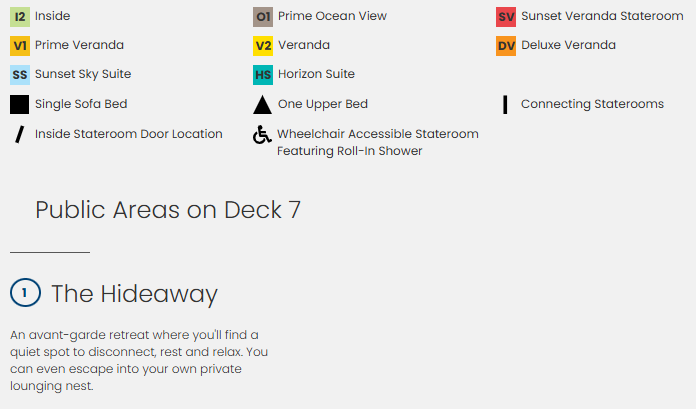Click the Prime Ocean View label text
Screen dimensions: 696x409
point(332,17)
